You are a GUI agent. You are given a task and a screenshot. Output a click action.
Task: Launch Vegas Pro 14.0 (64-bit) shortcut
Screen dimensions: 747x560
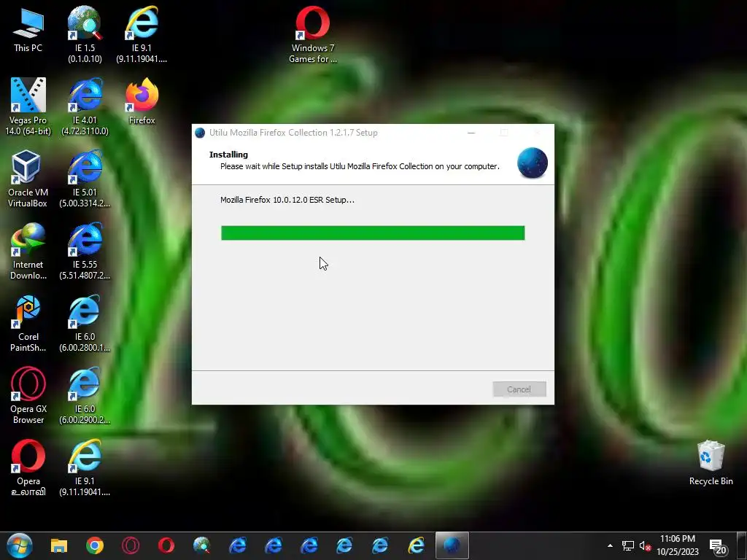click(x=28, y=106)
